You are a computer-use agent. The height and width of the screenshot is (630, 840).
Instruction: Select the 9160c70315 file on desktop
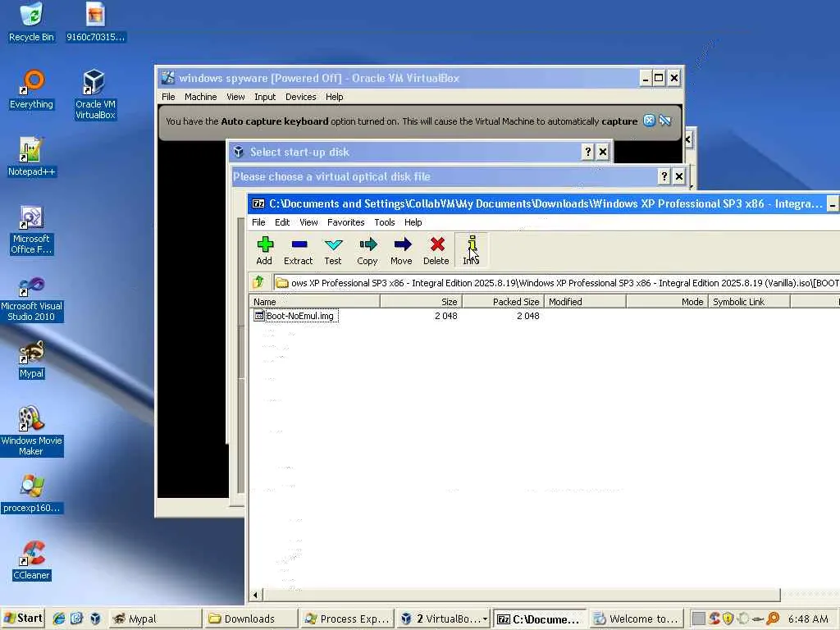click(95, 22)
